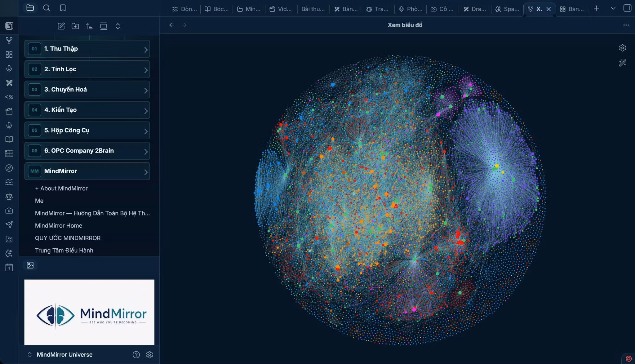Click the clapperboard icon in left ribbon
This screenshot has height=364, width=635.
[9, 111]
